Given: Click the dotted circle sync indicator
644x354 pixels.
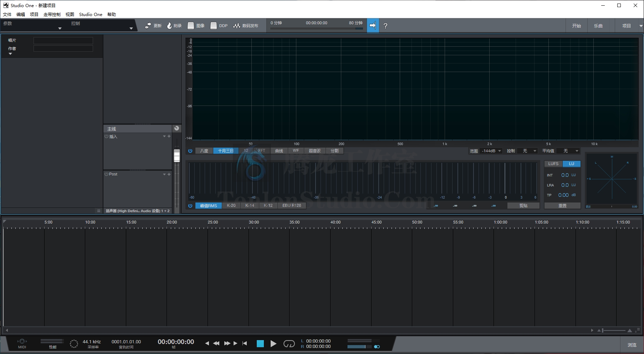Looking at the screenshot, I should [74, 344].
